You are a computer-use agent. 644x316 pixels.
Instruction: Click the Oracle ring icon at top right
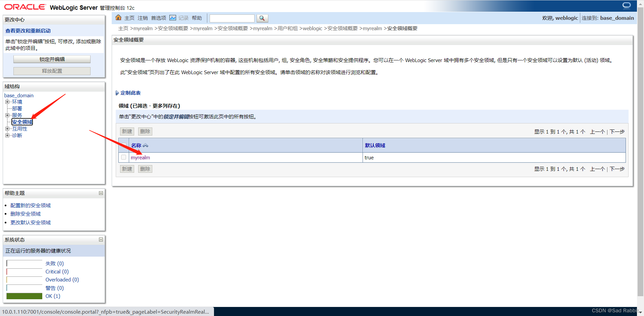pos(627,5)
